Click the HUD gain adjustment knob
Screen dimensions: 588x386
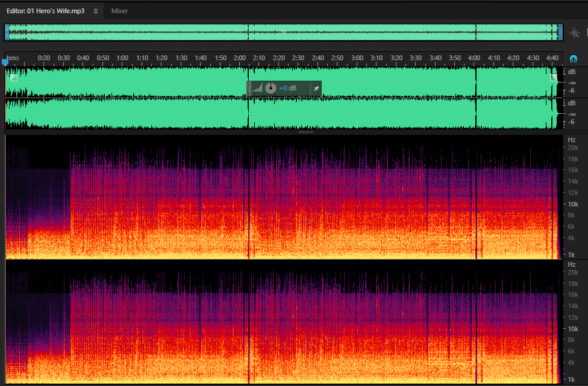pyautogui.click(x=271, y=88)
